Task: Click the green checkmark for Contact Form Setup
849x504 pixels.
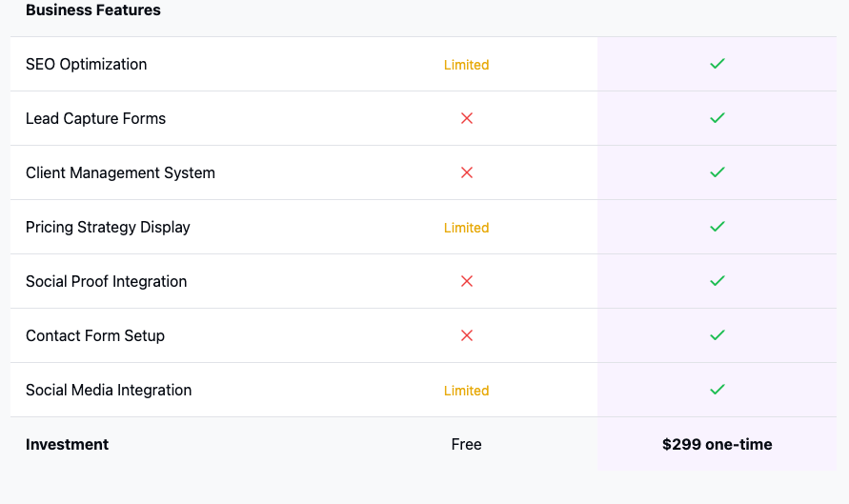Action: pyautogui.click(x=717, y=335)
